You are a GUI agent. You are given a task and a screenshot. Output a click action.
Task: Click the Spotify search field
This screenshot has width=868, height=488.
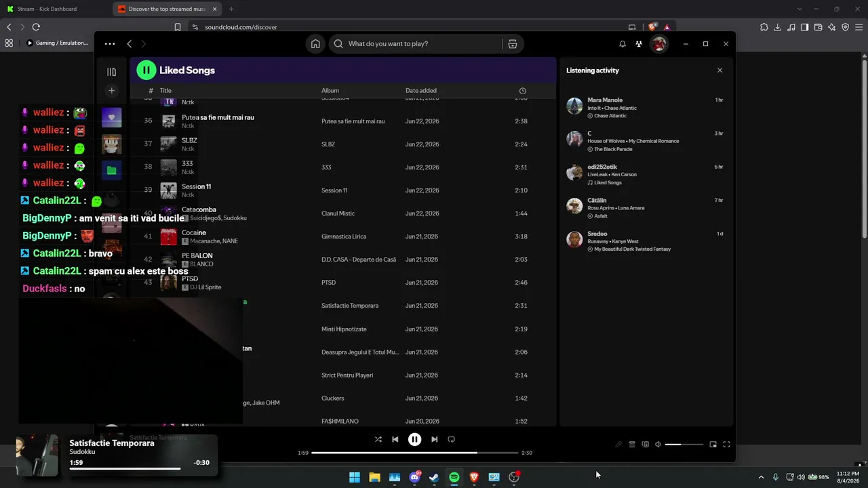[x=417, y=44]
